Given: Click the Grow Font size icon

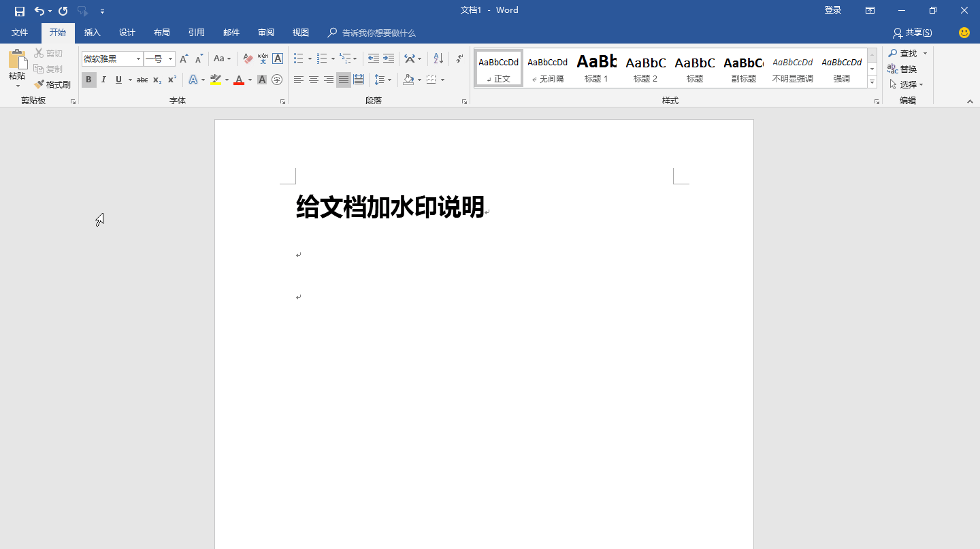Looking at the screenshot, I should [184, 59].
